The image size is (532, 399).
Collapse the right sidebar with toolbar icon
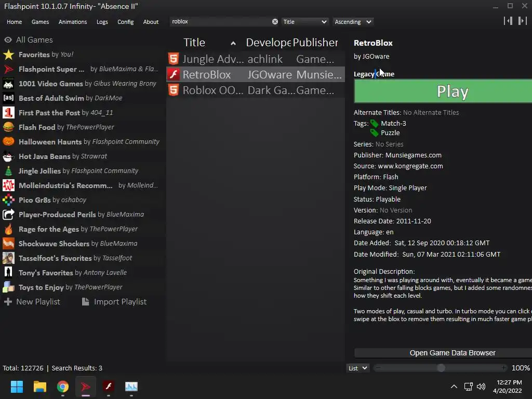coord(522,21)
